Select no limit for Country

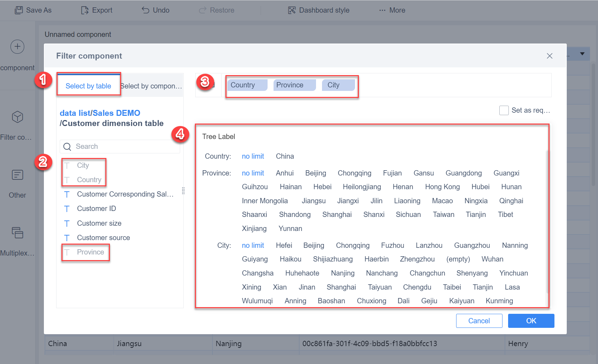[253, 156]
